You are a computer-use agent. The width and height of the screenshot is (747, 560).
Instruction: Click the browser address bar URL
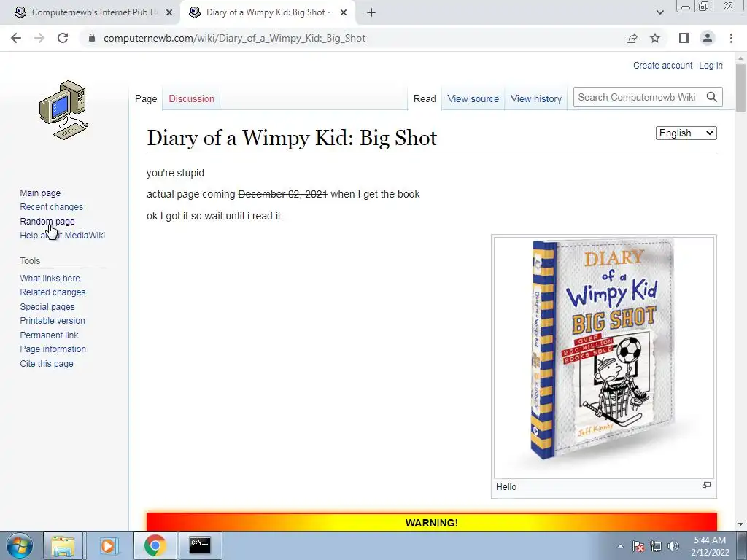tap(234, 38)
